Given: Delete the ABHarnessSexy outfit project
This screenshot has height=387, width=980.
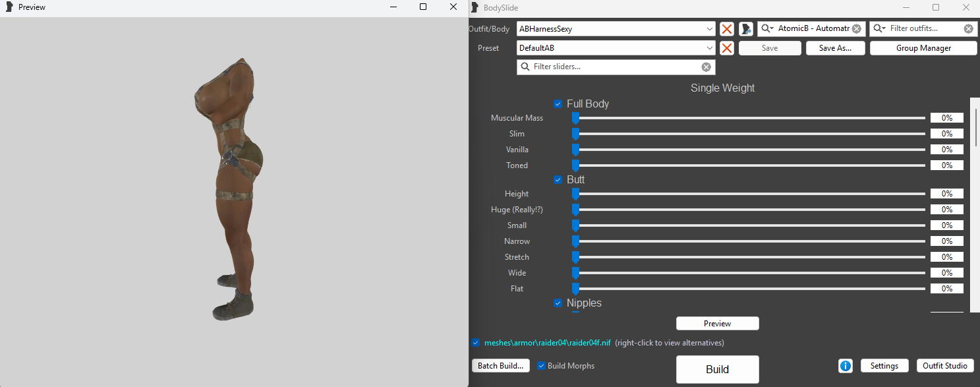Looking at the screenshot, I should pos(726,29).
